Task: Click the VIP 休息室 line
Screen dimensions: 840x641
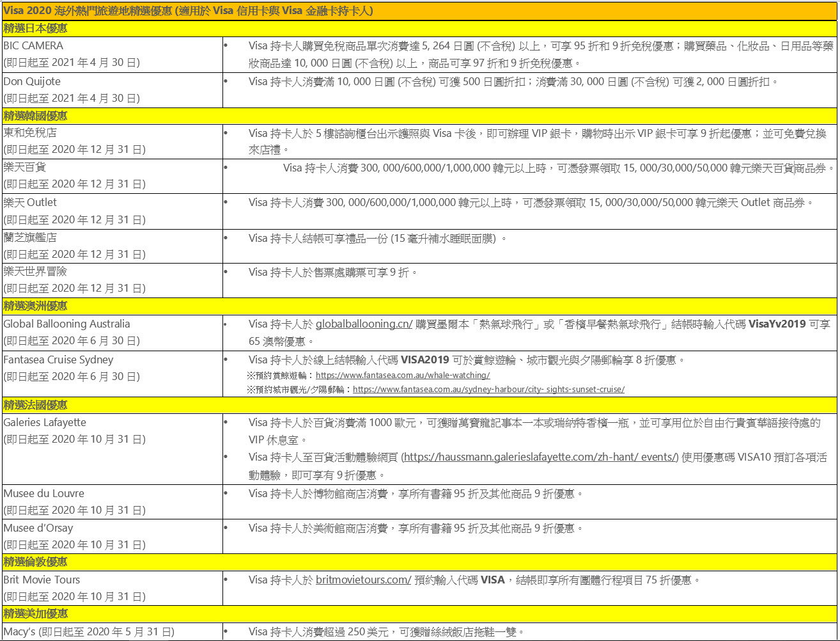Action: tap(278, 440)
